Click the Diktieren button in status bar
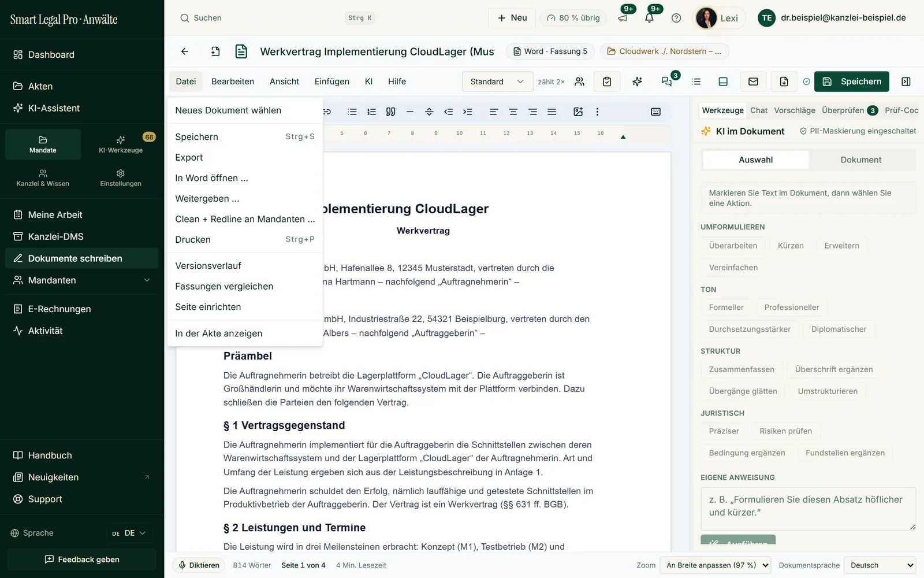The image size is (924, 578). pyautogui.click(x=199, y=565)
